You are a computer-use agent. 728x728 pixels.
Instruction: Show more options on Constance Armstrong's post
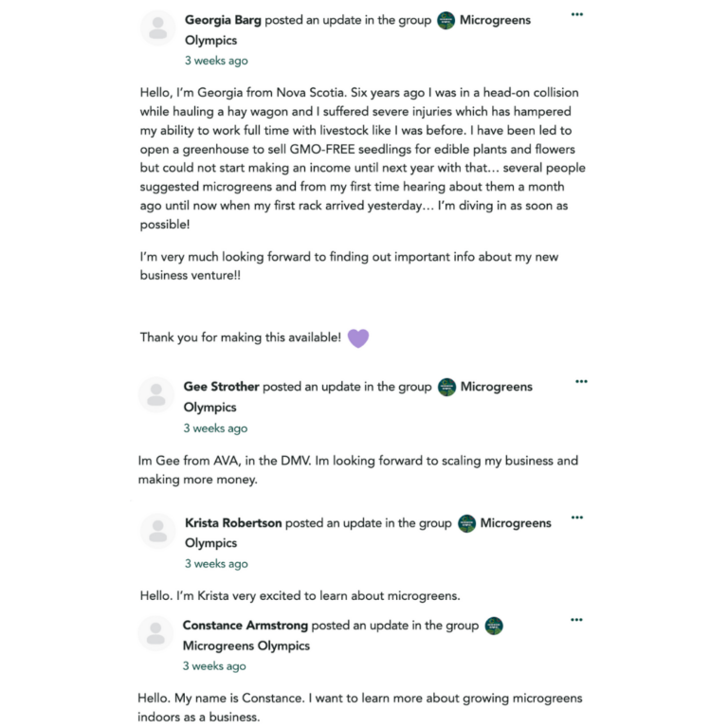[577, 620]
